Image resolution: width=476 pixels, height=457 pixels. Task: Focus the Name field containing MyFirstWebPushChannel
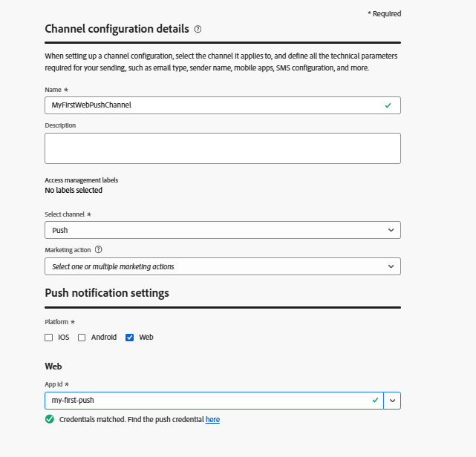(x=208, y=105)
